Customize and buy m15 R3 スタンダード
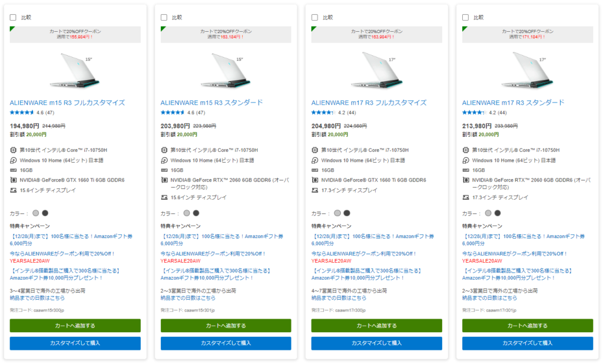 (226, 343)
